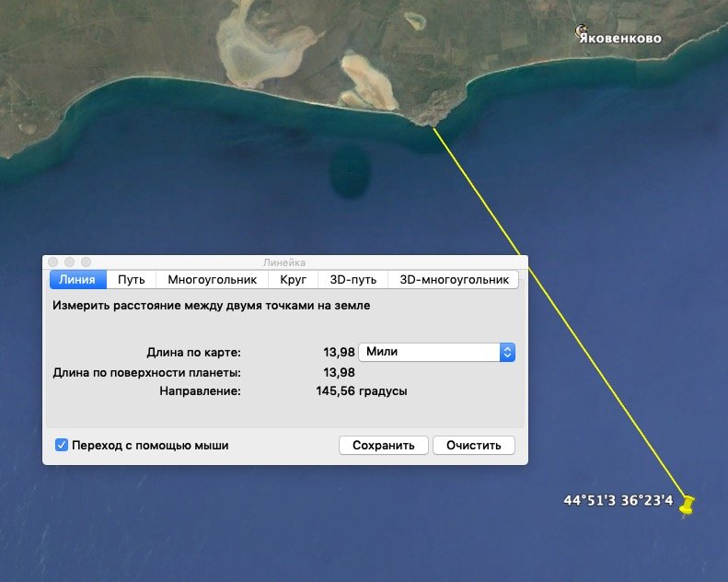Minimize the Линейка ruler window
This screenshot has height=582, width=728.
(x=69, y=262)
